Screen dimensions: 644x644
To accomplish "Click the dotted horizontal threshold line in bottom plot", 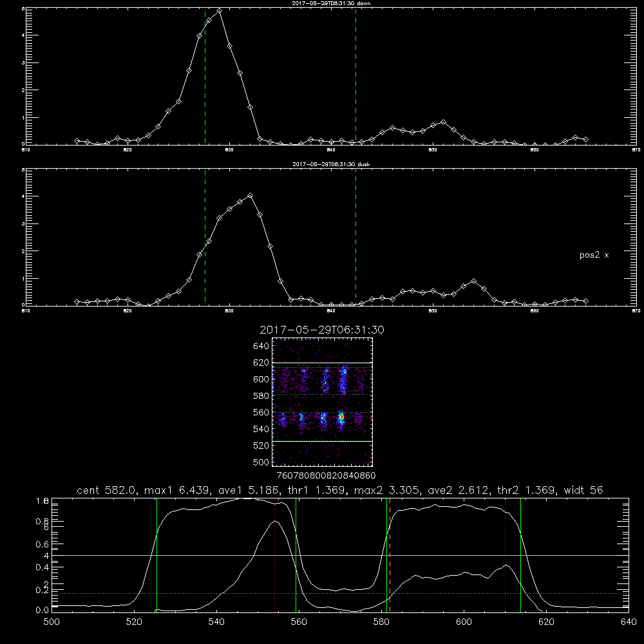I will click(340, 593).
